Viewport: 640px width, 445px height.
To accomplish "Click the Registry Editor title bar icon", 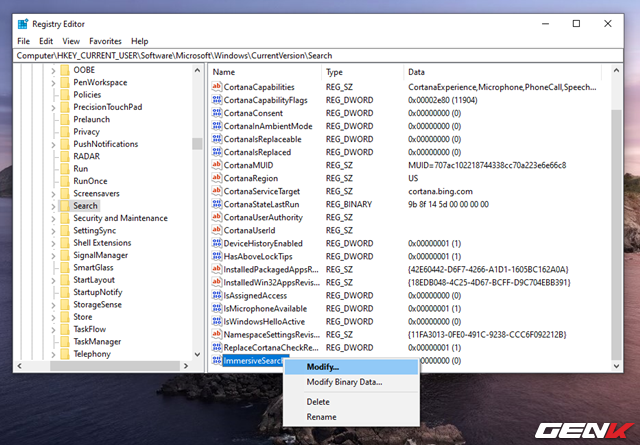I will [x=23, y=24].
